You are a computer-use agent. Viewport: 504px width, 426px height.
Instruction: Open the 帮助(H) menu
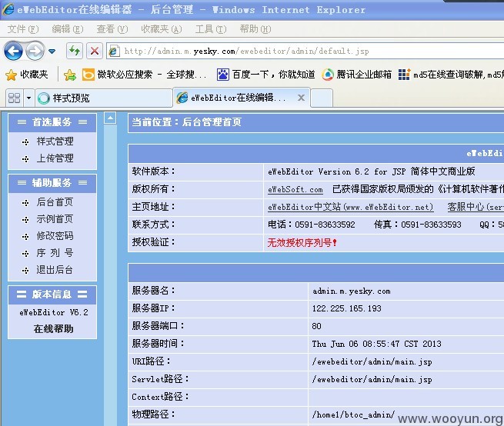tap(255, 29)
